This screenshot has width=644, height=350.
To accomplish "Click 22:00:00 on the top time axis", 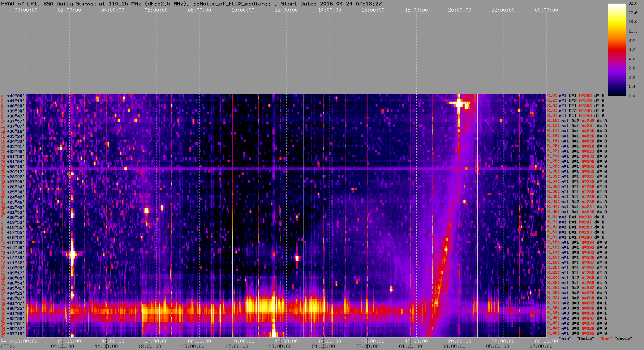I will coord(503,10).
